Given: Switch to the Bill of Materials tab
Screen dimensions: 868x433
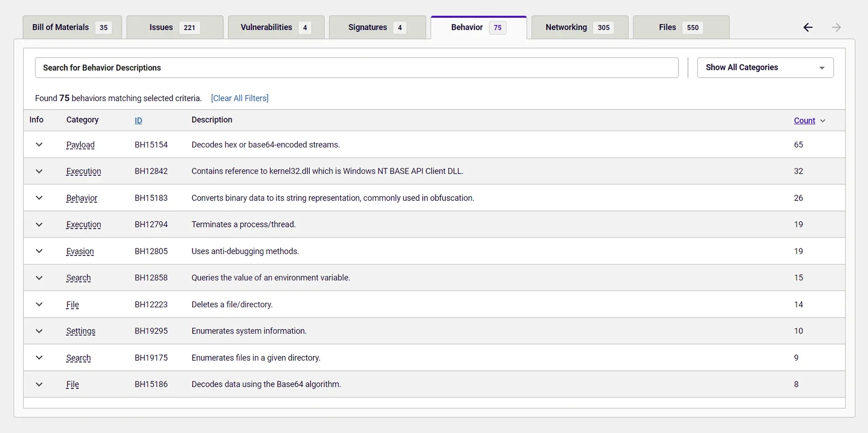Looking at the screenshot, I should (x=72, y=27).
